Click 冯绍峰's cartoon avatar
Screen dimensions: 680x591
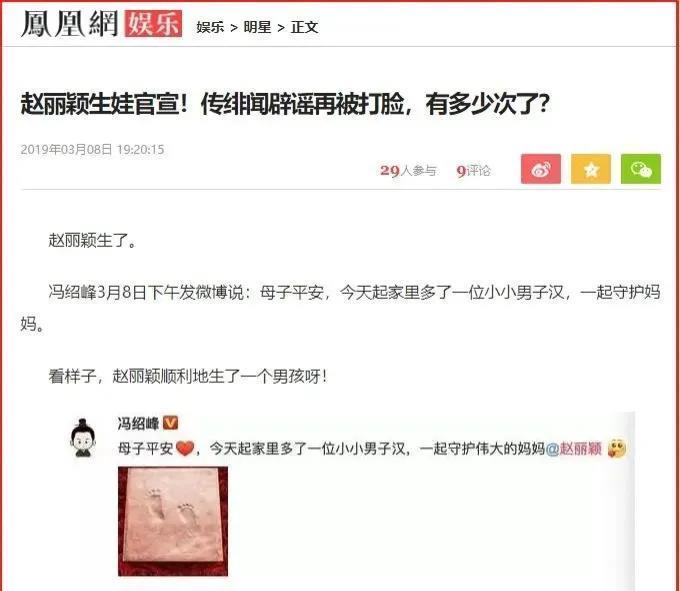tap(83, 438)
